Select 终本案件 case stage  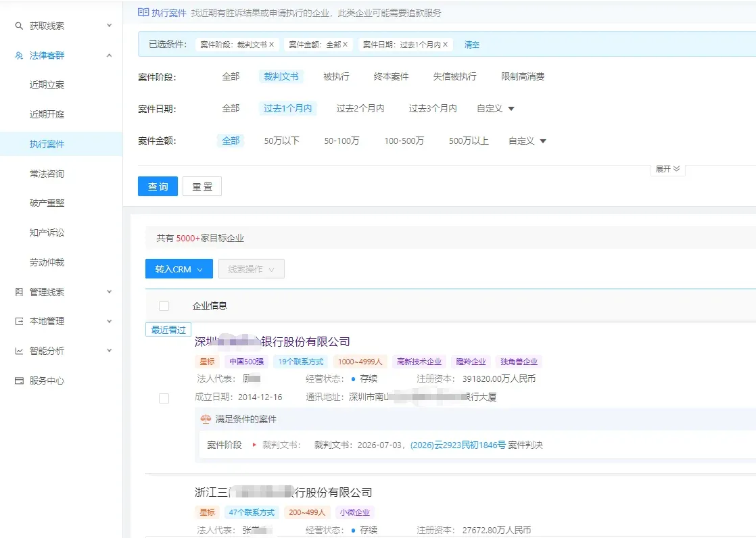point(391,76)
